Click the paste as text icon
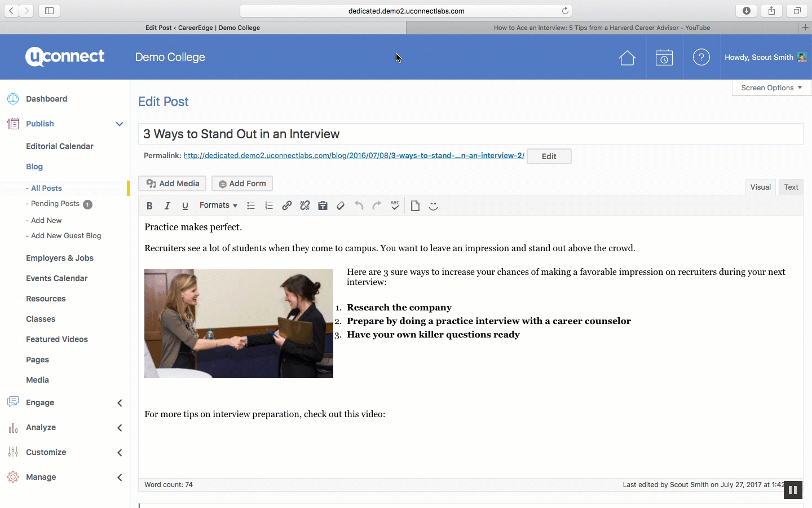Image resolution: width=812 pixels, height=508 pixels. click(x=323, y=206)
